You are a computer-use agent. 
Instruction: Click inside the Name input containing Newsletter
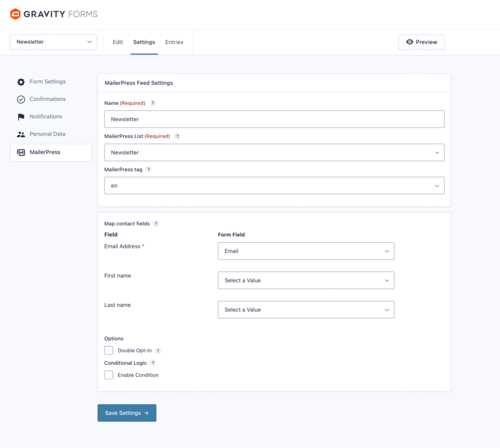pos(273,119)
